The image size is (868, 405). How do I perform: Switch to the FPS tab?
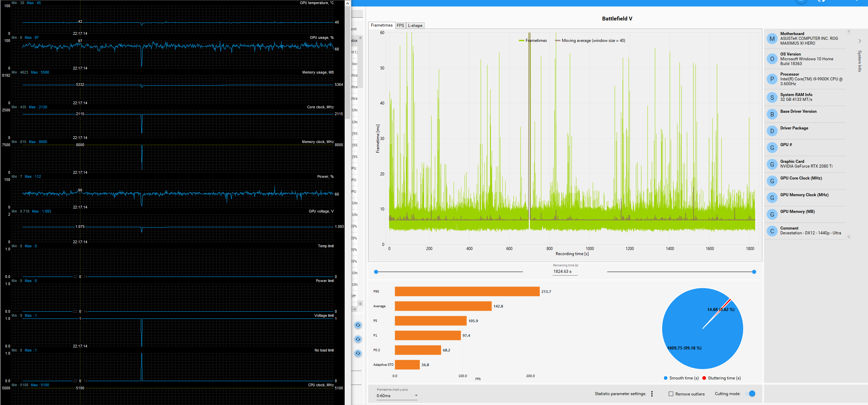coord(401,25)
